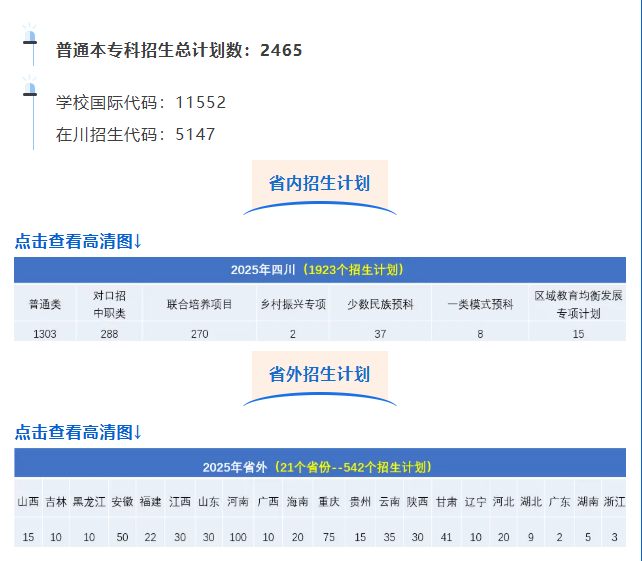
Task: Select the 安徽 province header
Action: pyautogui.click(x=122, y=502)
